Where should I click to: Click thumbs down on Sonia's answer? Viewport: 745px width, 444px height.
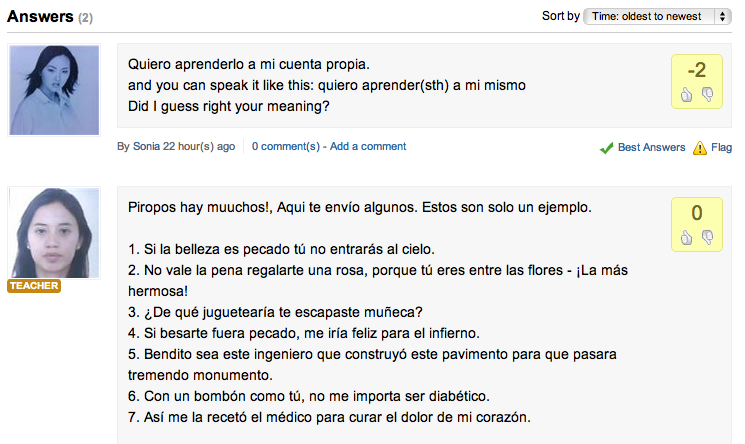tap(707, 95)
